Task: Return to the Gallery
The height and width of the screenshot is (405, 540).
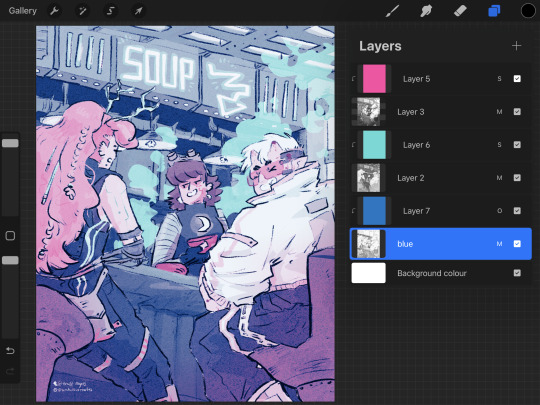Action: pos(23,11)
